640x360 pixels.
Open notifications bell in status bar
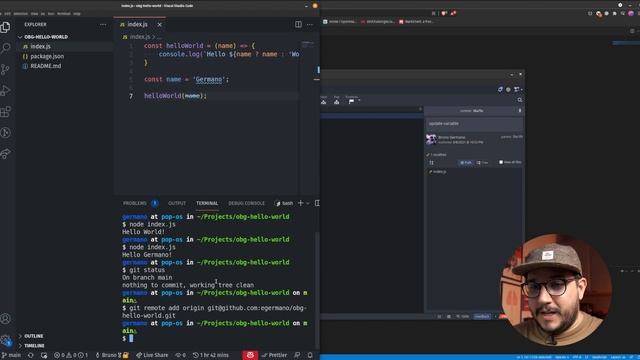pyautogui.click(x=310, y=355)
